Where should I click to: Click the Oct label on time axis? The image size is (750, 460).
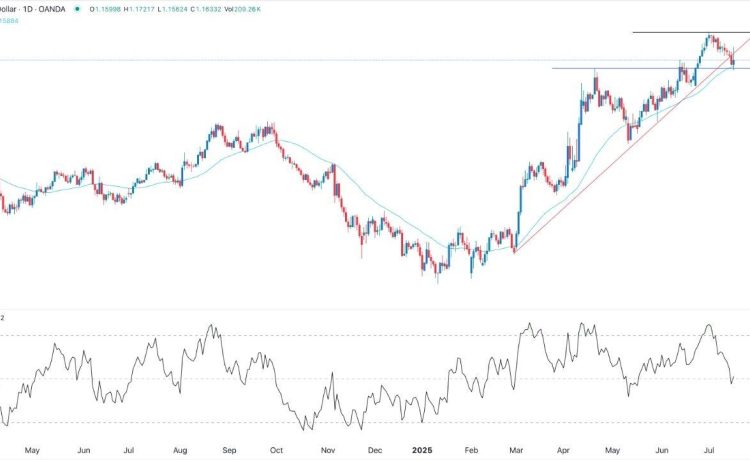(277, 450)
